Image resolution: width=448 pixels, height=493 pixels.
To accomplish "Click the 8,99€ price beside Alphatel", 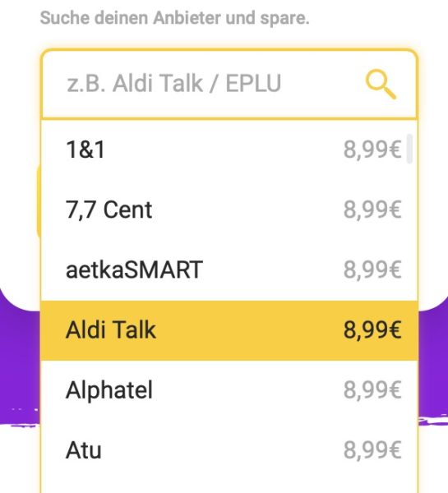I will (372, 390).
